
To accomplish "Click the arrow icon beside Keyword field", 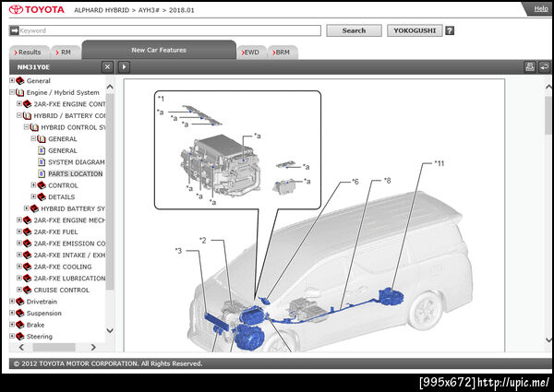I will [x=14, y=30].
